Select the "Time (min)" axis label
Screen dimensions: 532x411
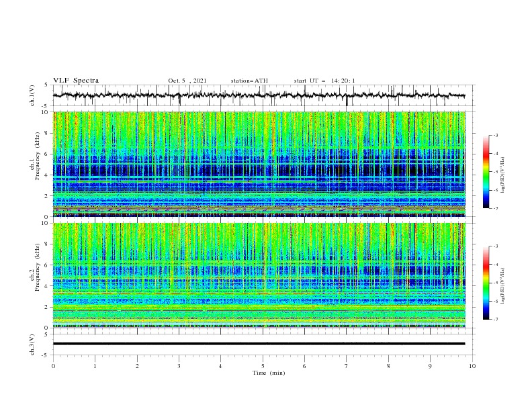[x=269, y=373]
